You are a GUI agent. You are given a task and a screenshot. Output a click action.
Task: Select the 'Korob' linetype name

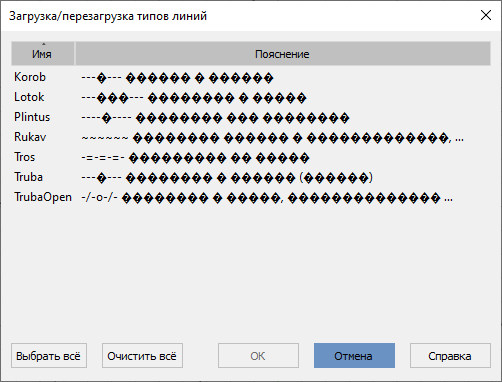[30, 77]
